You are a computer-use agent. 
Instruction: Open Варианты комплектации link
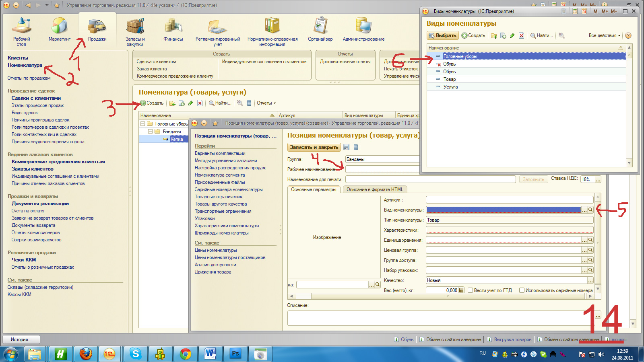click(220, 153)
